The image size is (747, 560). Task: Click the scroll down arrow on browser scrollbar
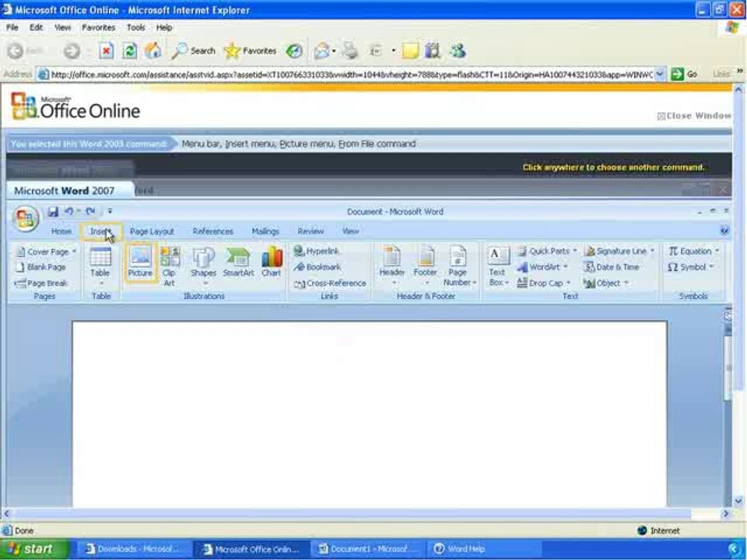(x=738, y=501)
